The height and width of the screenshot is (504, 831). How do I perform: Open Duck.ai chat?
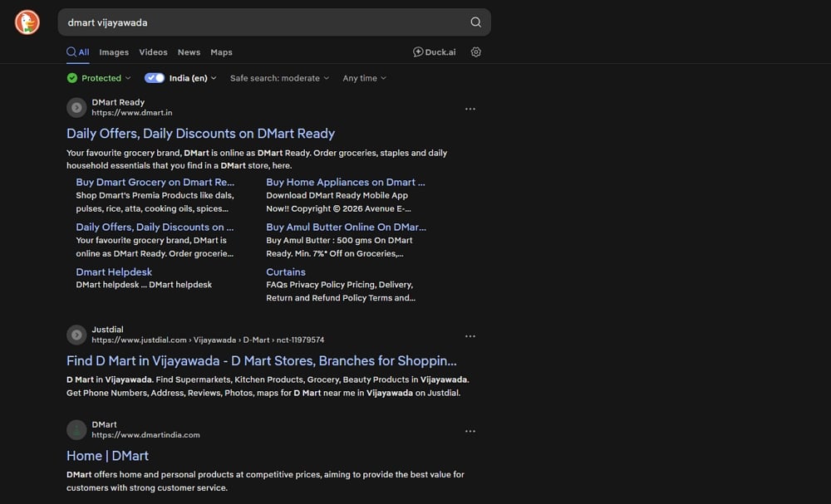point(434,51)
